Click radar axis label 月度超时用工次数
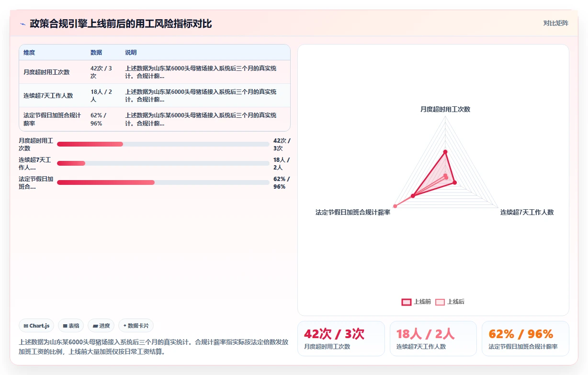This screenshot has width=588, height=375. 445,109
